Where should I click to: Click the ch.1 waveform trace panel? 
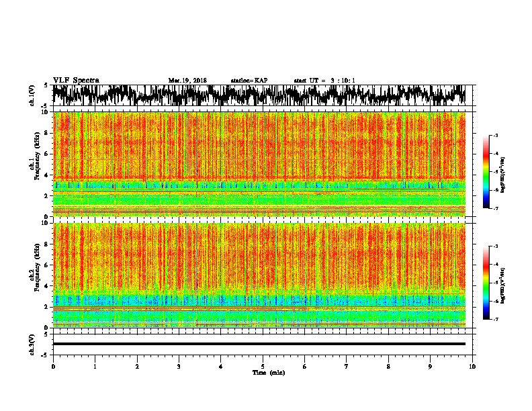pos(259,95)
